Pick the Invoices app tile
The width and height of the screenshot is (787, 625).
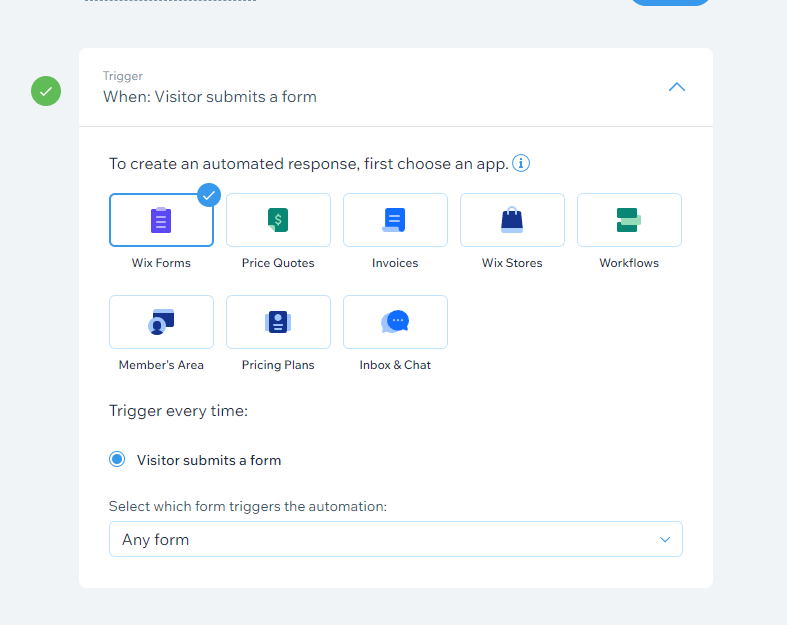[x=395, y=220]
